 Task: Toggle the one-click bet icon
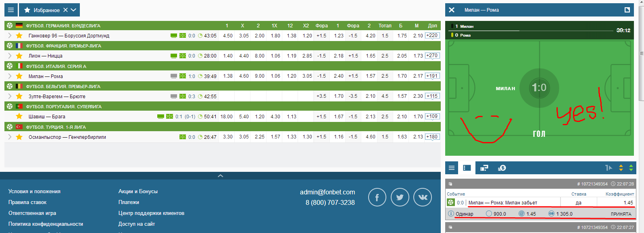point(609,168)
